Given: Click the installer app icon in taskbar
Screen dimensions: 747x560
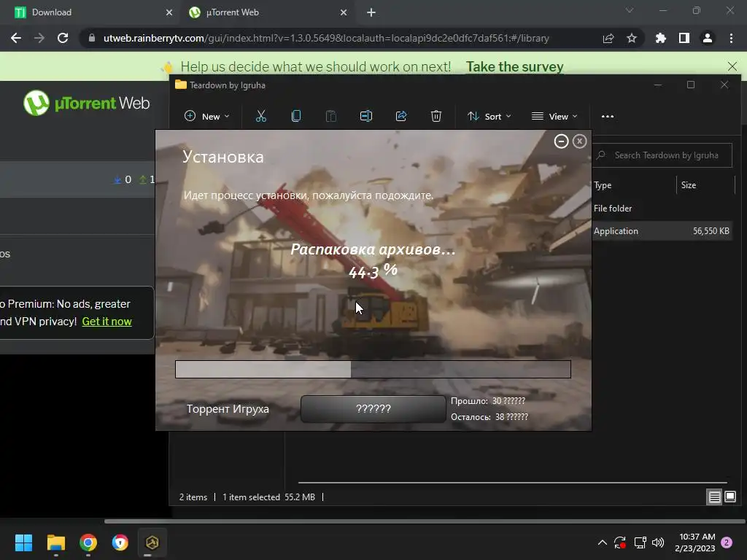Looking at the screenshot, I should coord(152,542).
